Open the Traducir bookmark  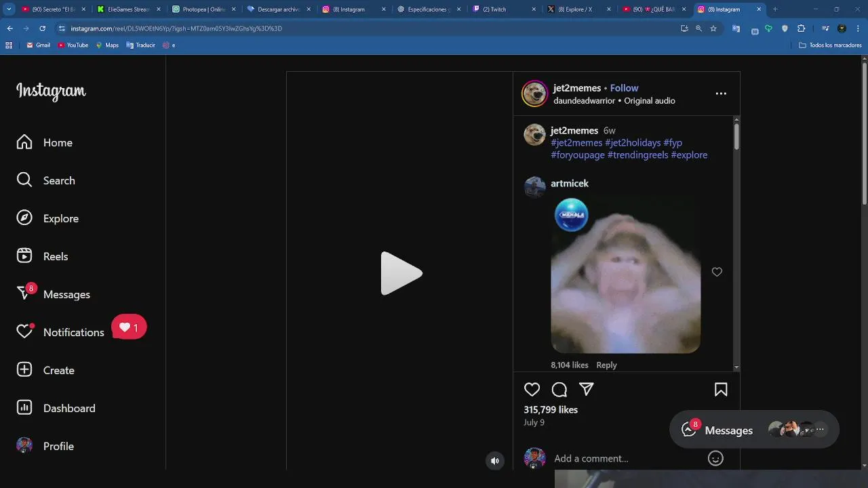[x=140, y=45]
